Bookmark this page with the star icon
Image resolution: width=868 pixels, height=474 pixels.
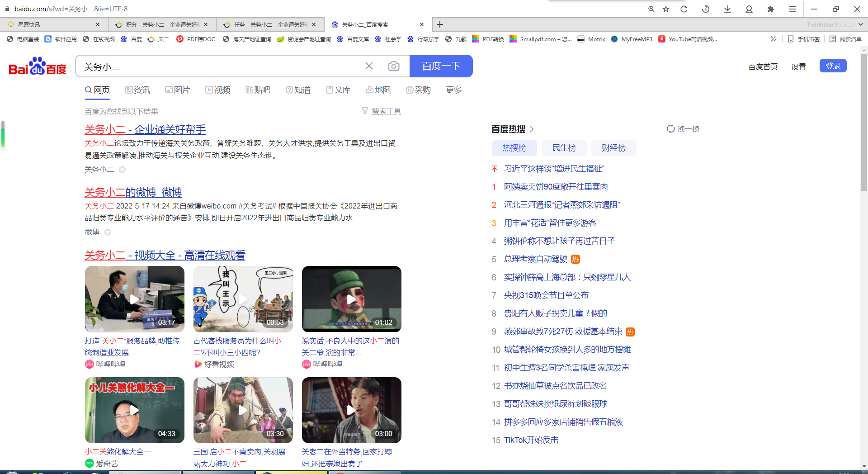pos(666,9)
